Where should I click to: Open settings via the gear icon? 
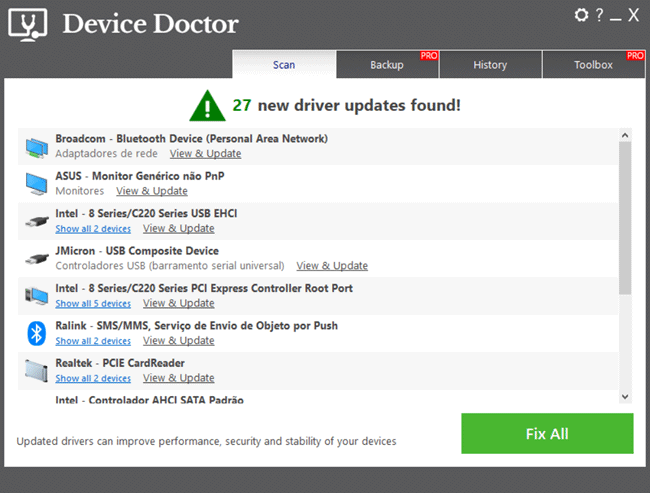click(x=581, y=15)
